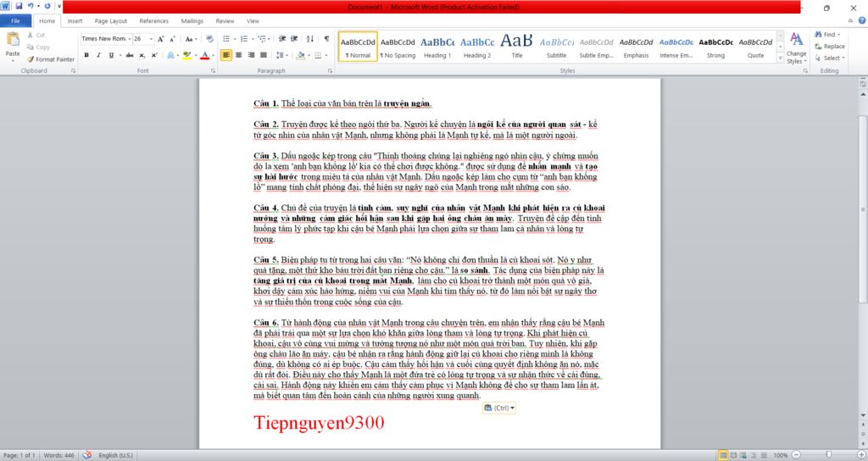The image size is (868, 461).
Task: Apply the Title style
Action: 517,47
